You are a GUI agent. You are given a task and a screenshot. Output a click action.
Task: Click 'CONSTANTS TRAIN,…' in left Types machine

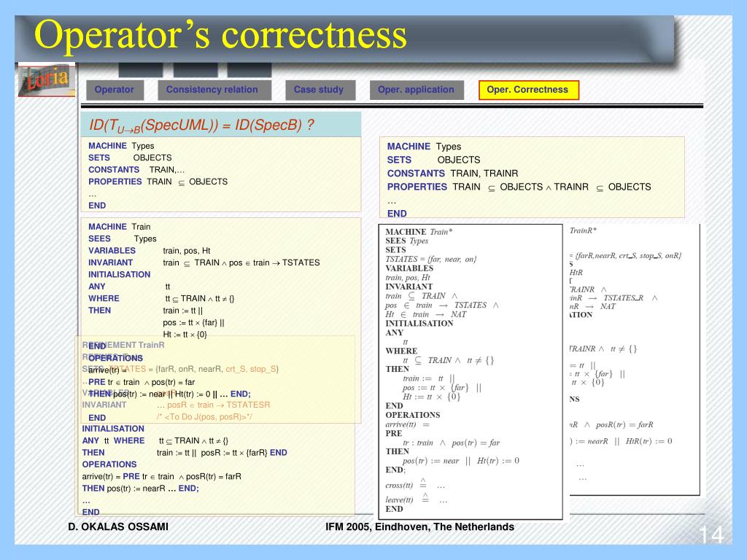[136, 169]
